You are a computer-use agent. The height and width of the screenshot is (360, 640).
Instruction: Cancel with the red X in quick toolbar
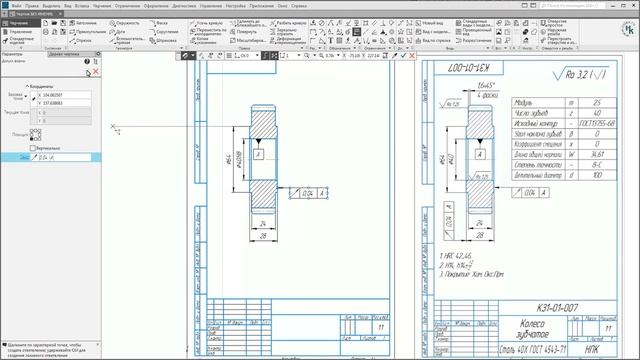412,56
